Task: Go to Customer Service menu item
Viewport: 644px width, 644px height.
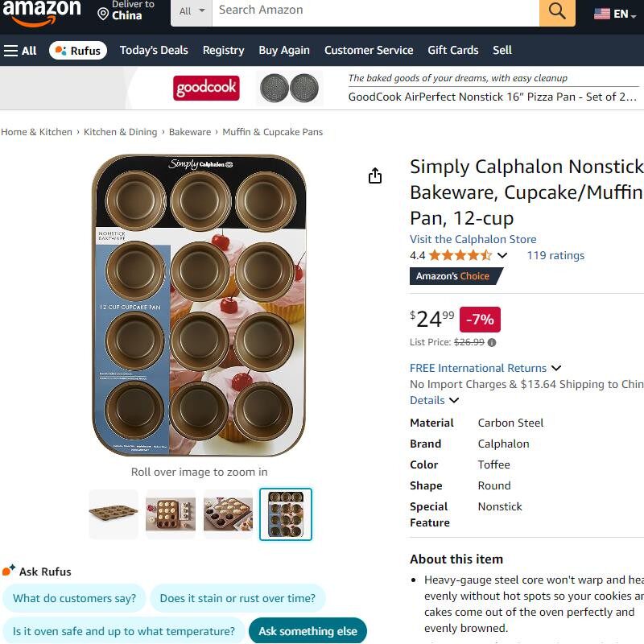Action: [x=369, y=50]
